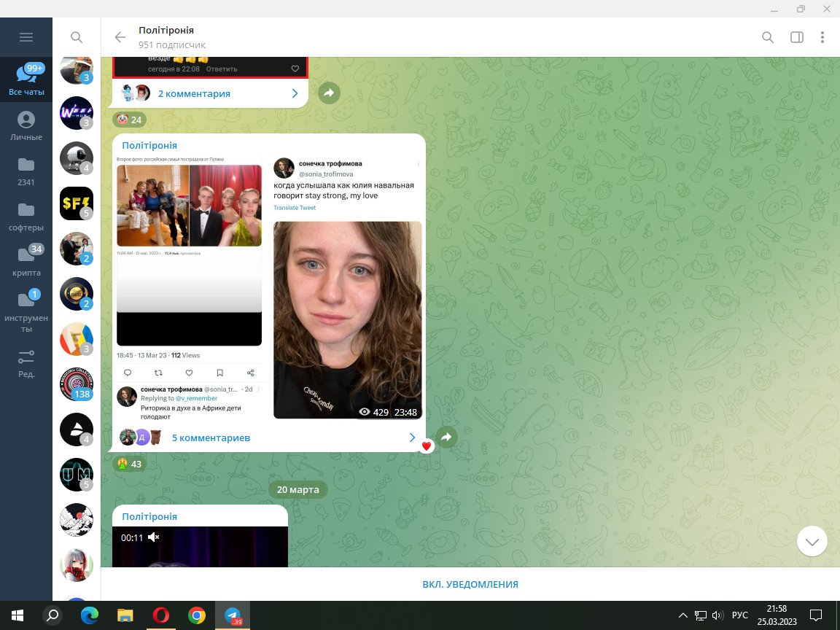
Task: Open the anime girl avatar chat
Action: [x=77, y=565]
